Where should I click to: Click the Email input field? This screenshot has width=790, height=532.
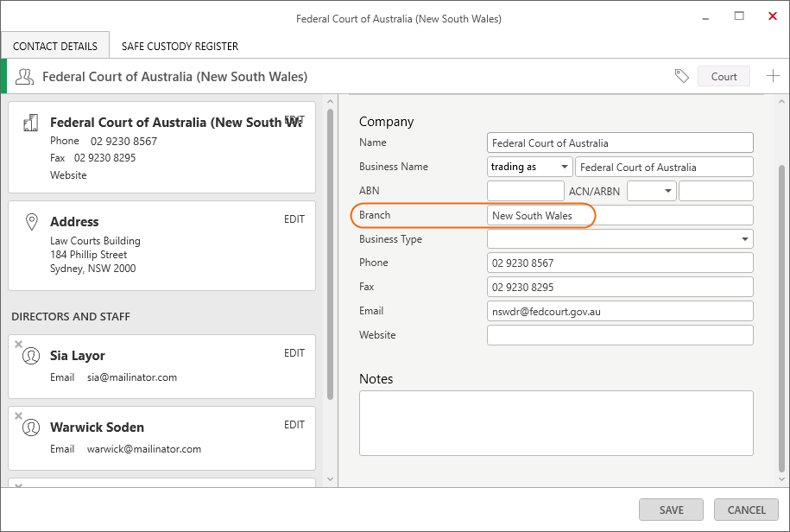(x=620, y=311)
